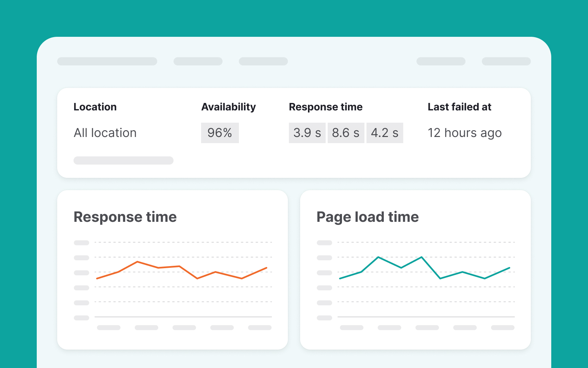This screenshot has width=588, height=368.
Task: Select the 3.9 s response time badge
Action: pos(307,133)
